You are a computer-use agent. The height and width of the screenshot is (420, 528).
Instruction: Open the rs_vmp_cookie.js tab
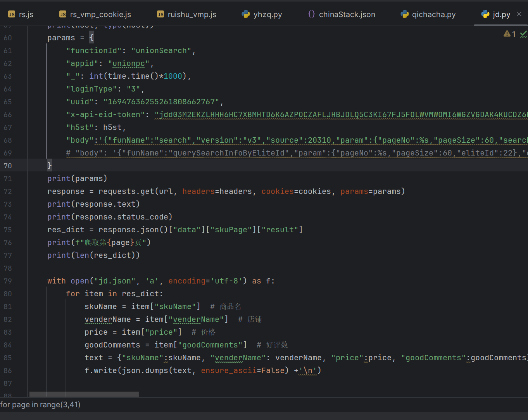pyautogui.click(x=95, y=14)
